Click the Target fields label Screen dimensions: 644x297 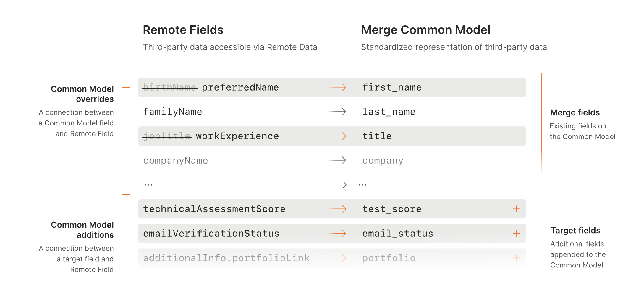tap(575, 231)
